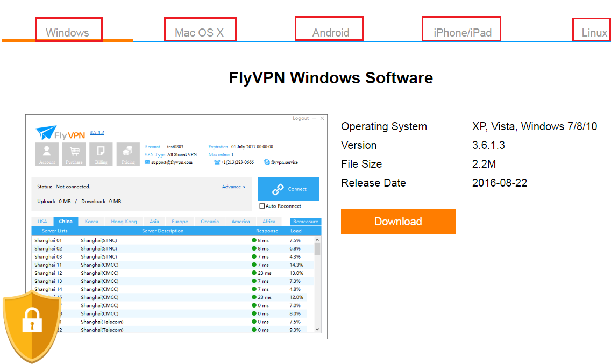Click the email envelope icon by support address
The width and height of the screenshot is (611, 364).
click(x=147, y=162)
